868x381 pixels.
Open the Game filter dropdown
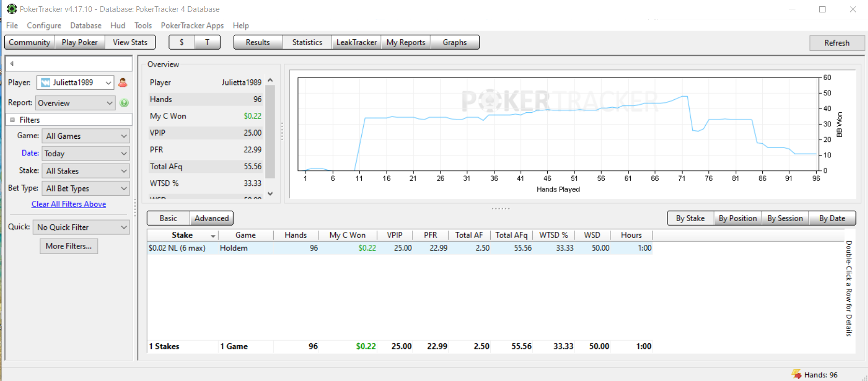point(86,136)
